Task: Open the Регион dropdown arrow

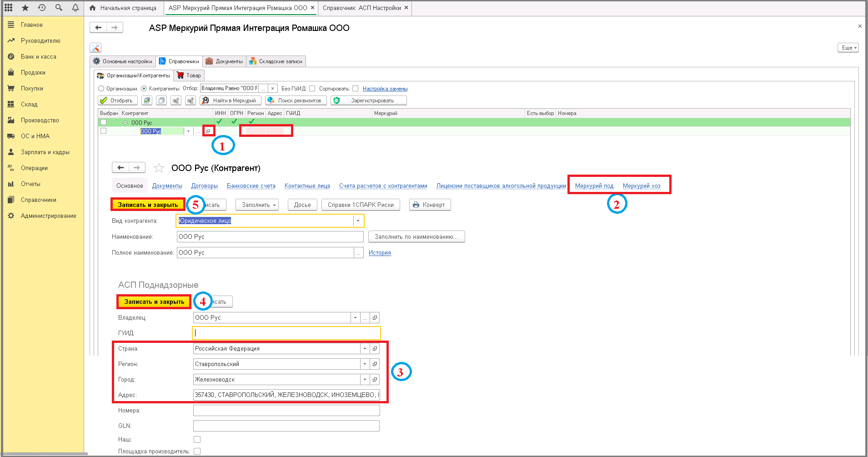Action: [365, 364]
